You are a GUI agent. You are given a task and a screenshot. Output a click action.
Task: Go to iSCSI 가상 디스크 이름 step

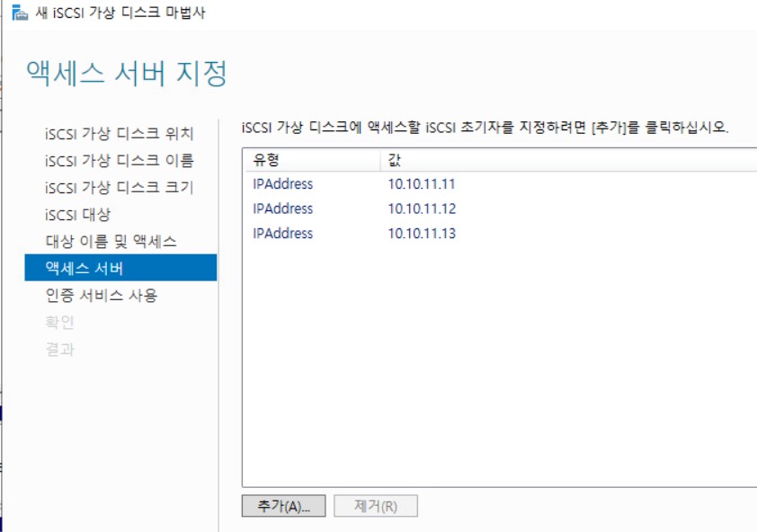[x=120, y=160]
